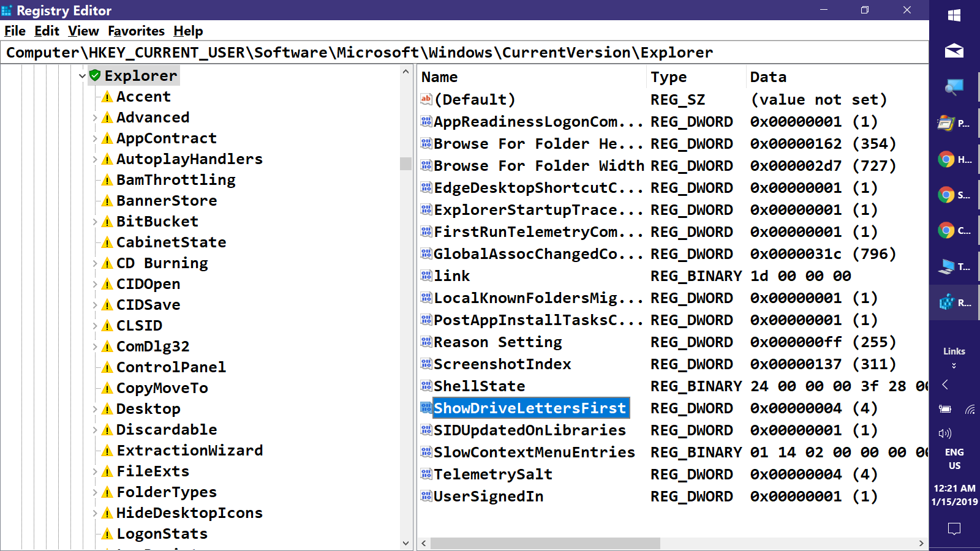
Task: Click the Links toolbar label on taskbar
Action: click(x=954, y=351)
